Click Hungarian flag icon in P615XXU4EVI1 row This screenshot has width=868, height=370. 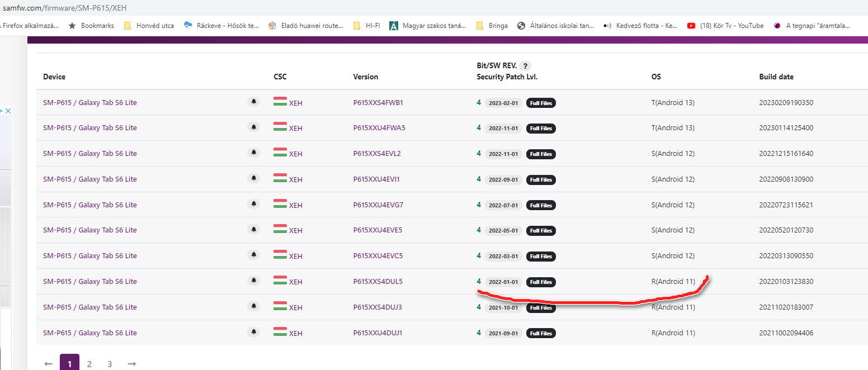[x=280, y=178]
